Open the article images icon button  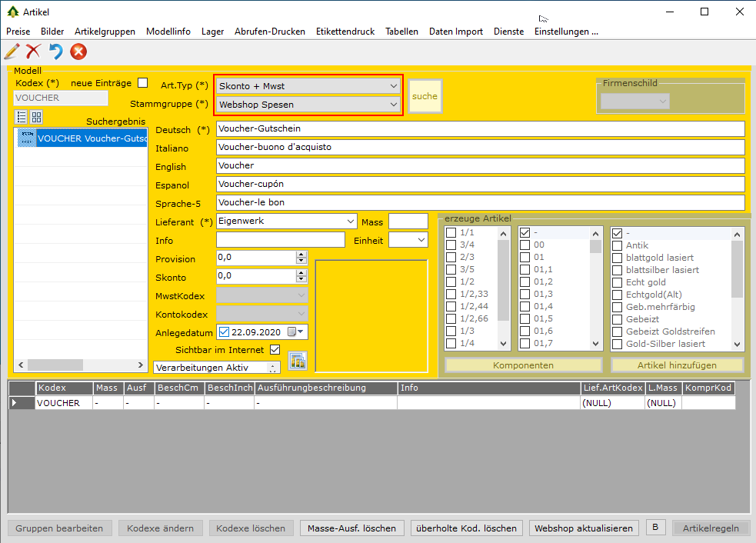click(297, 360)
